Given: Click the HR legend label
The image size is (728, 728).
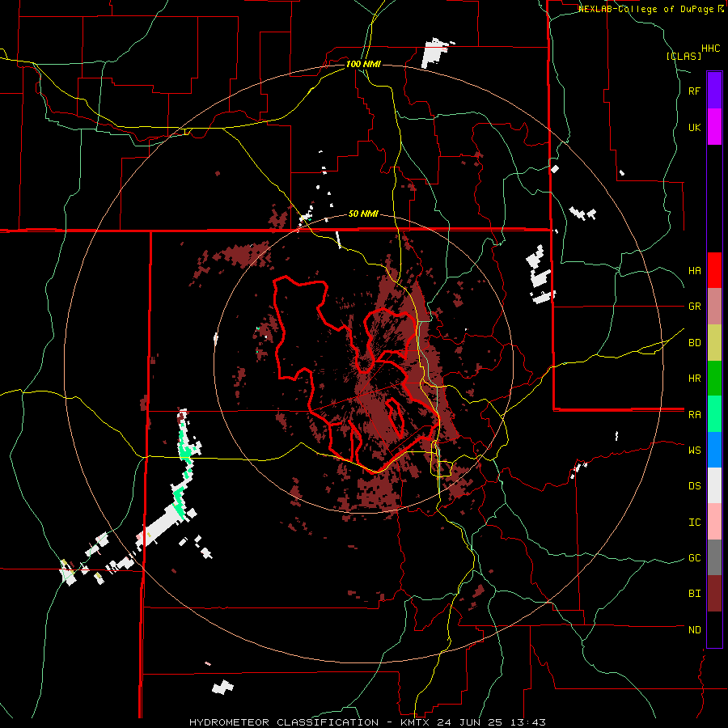Looking at the screenshot, I should (694, 379).
